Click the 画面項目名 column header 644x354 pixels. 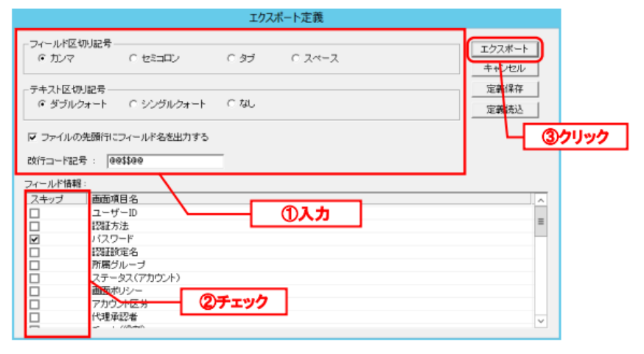(310, 199)
